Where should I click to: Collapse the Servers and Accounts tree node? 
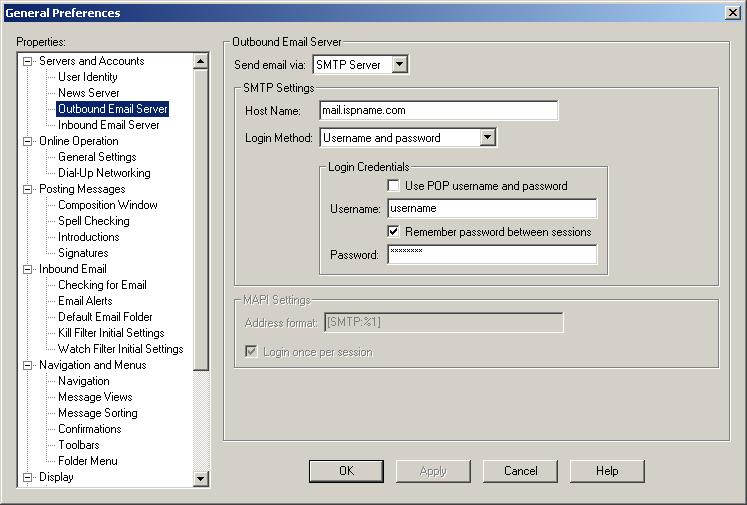pos(28,61)
